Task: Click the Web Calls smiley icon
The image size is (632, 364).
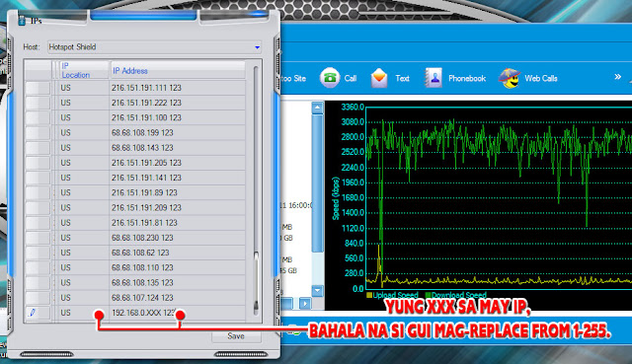Action: [510, 78]
